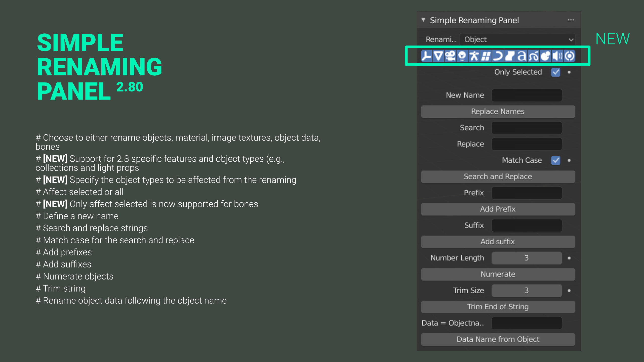Toggle the Text 'a' type filter
The image size is (644, 362).
pos(522,56)
